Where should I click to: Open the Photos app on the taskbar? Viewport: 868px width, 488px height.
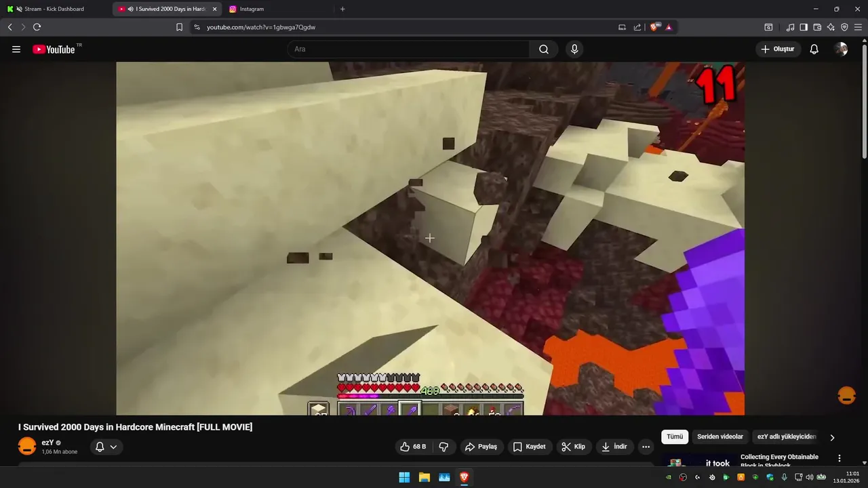(444, 477)
